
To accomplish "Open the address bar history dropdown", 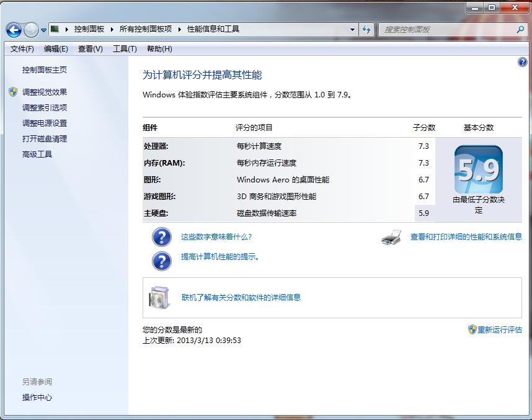I will pyautogui.click(x=353, y=30).
